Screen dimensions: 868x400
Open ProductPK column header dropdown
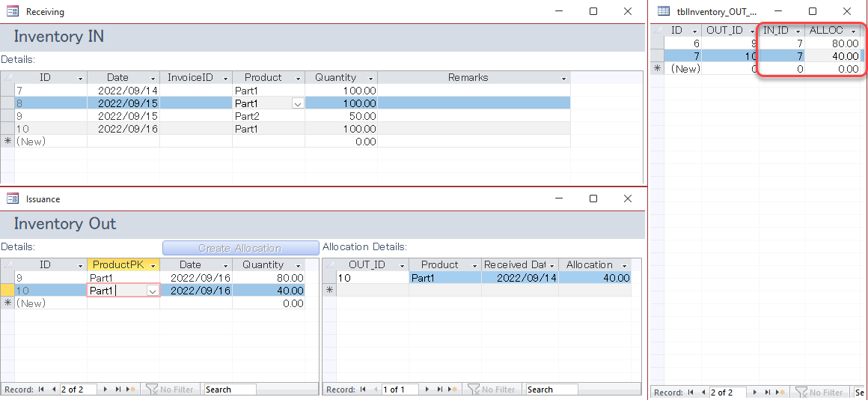coord(152,265)
